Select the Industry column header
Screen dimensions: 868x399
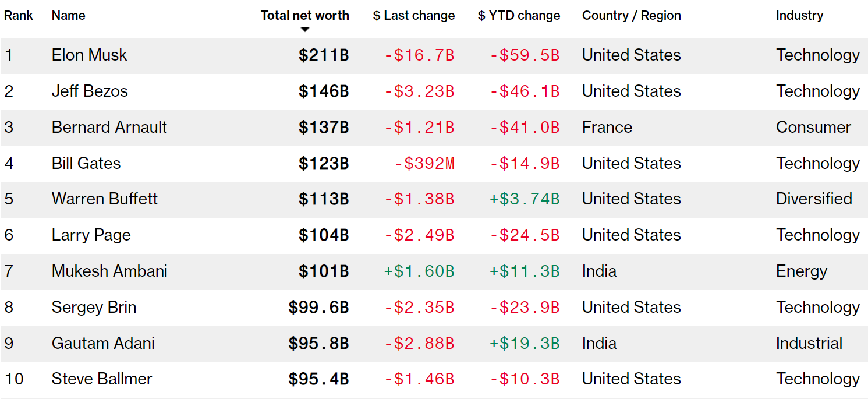(x=799, y=16)
